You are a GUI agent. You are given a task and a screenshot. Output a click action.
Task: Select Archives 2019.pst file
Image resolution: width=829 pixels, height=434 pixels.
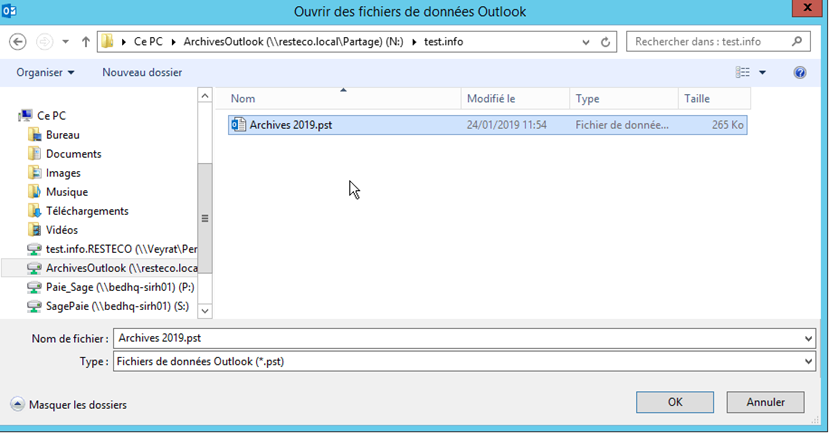pyautogui.click(x=487, y=125)
